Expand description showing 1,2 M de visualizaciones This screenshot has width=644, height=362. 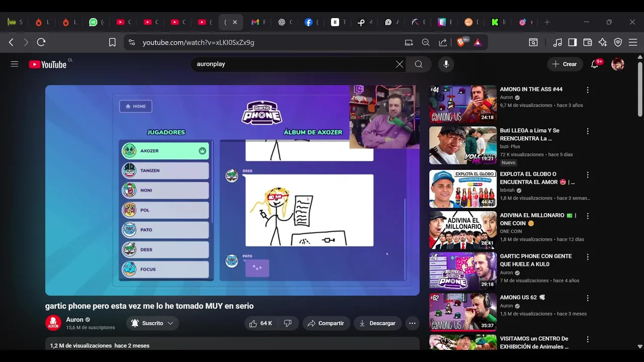232,344
